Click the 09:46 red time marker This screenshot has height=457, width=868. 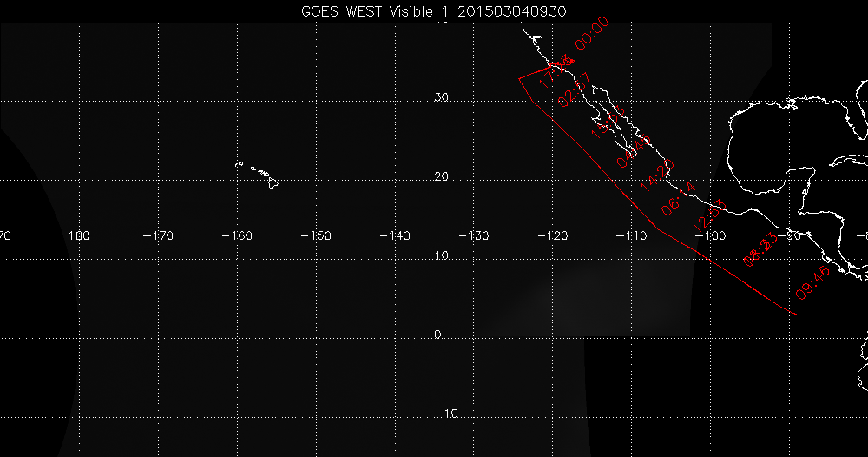click(813, 283)
